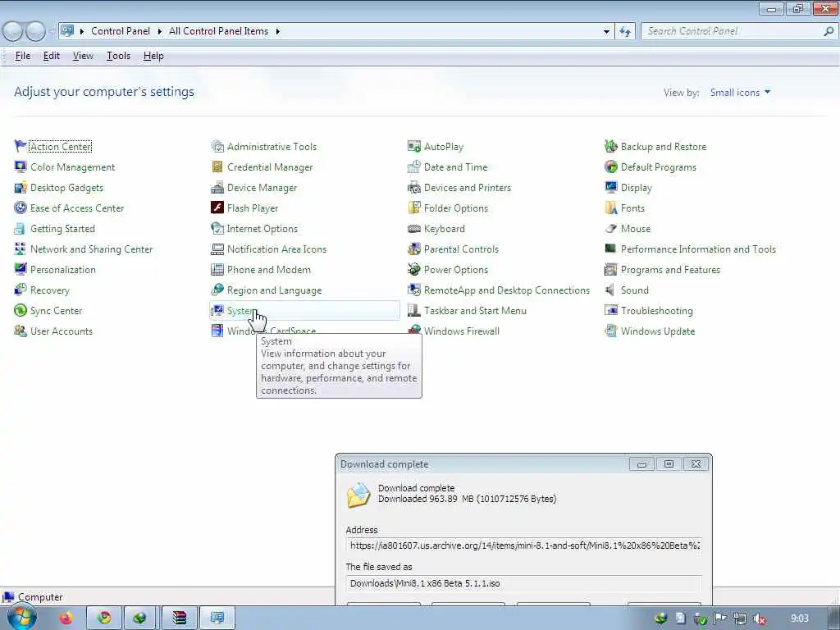840x630 pixels.
Task: Open the Sync Center link
Action: tap(57, 311)
